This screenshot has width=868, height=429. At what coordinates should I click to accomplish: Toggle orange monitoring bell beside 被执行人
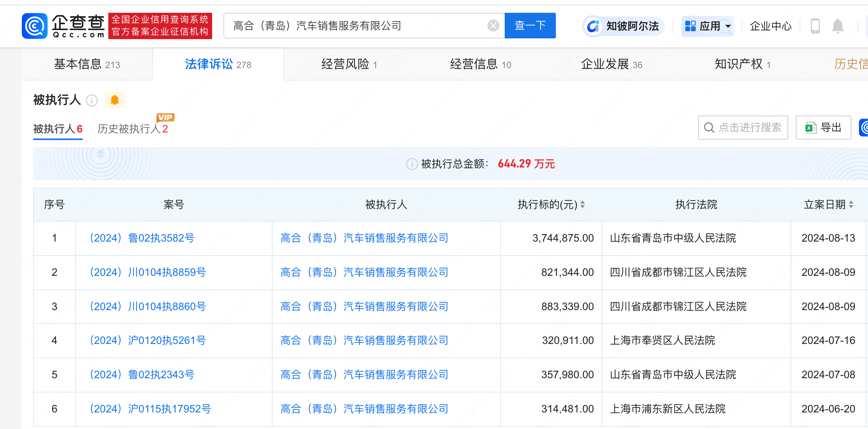tap(114, 100)
